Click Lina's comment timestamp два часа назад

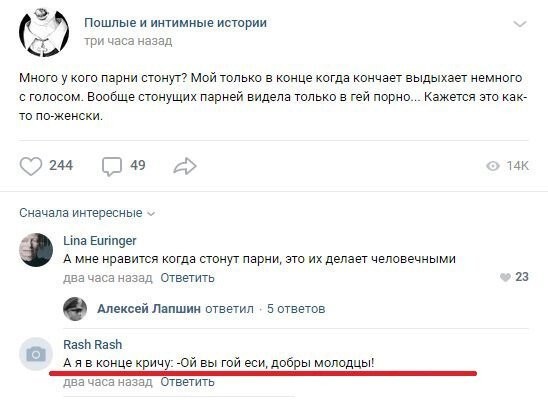click(x=108, y=278)
